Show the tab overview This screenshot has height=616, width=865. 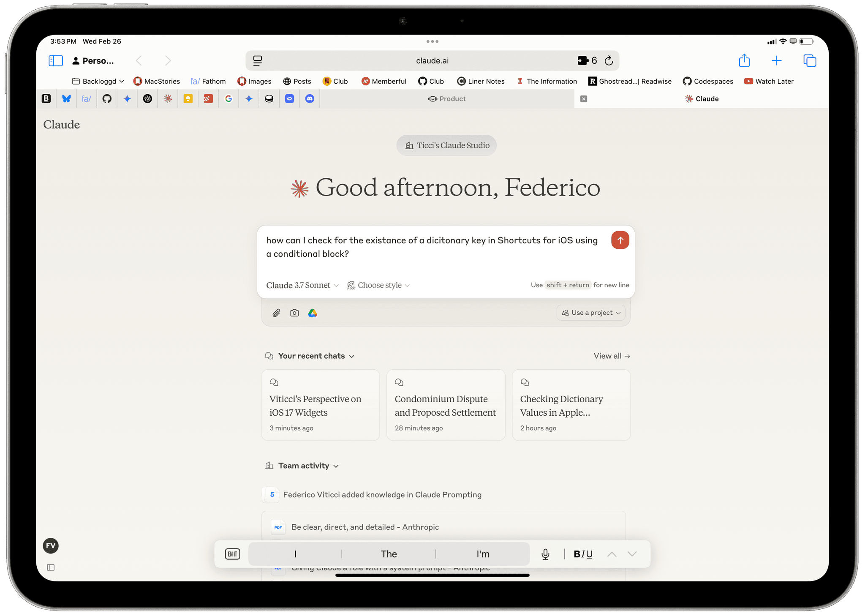(810, 61)
